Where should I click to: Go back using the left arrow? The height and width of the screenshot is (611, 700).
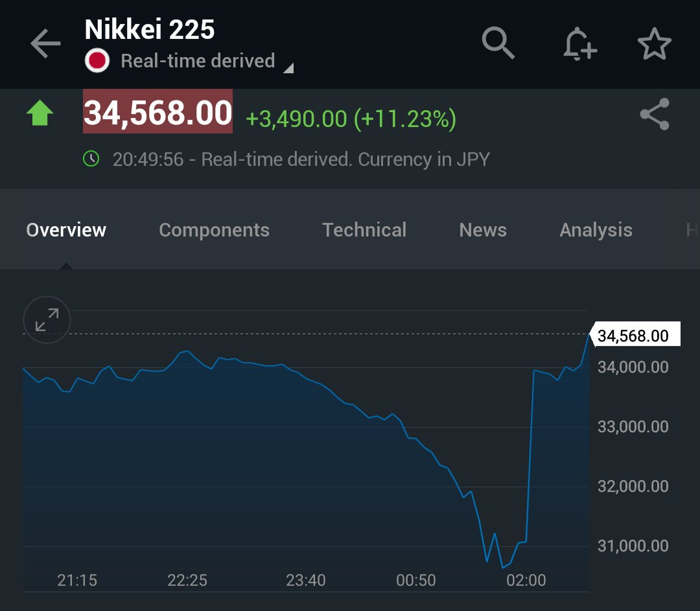click(x=45, y=43)
